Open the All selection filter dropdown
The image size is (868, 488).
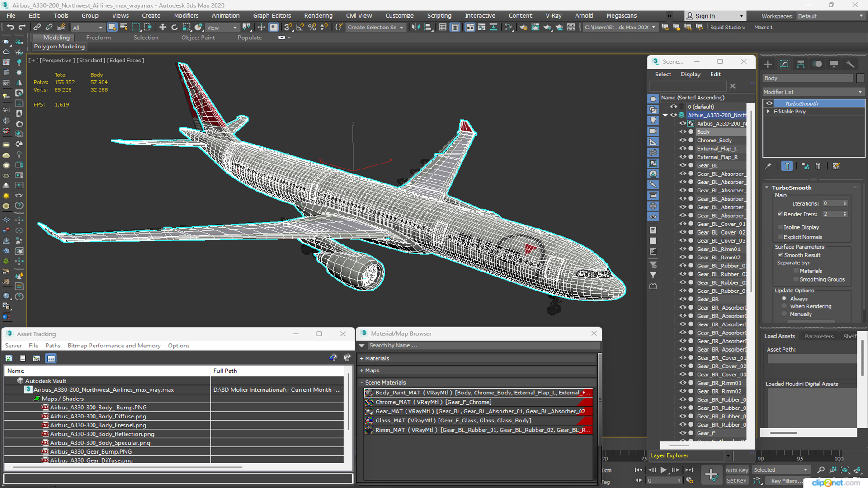[88, 28]
